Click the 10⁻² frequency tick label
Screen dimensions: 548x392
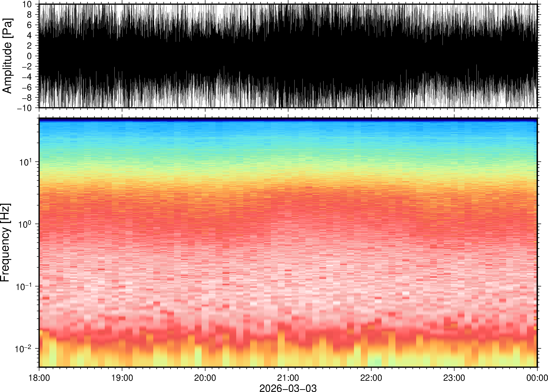[x=23, y=349]
